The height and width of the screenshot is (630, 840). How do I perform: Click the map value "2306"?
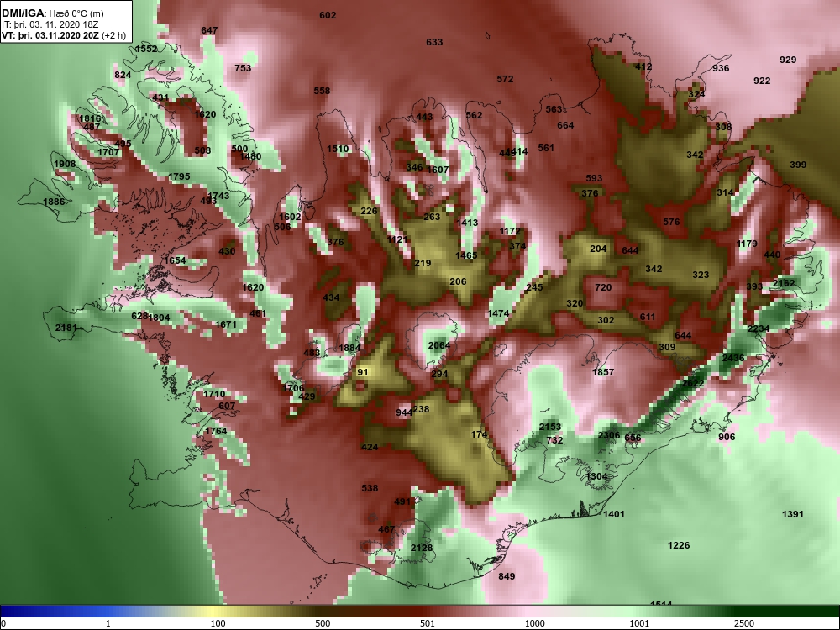[x=609, y=435]
